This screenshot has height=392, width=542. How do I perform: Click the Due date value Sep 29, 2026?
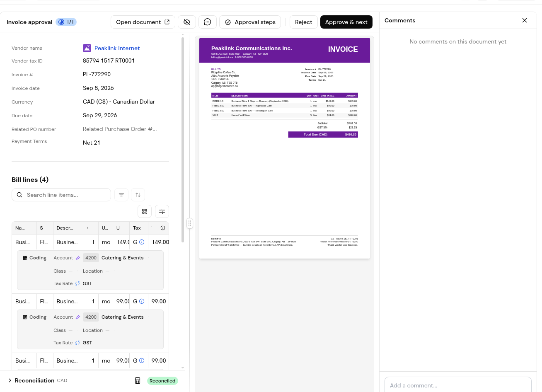[100, 115]
